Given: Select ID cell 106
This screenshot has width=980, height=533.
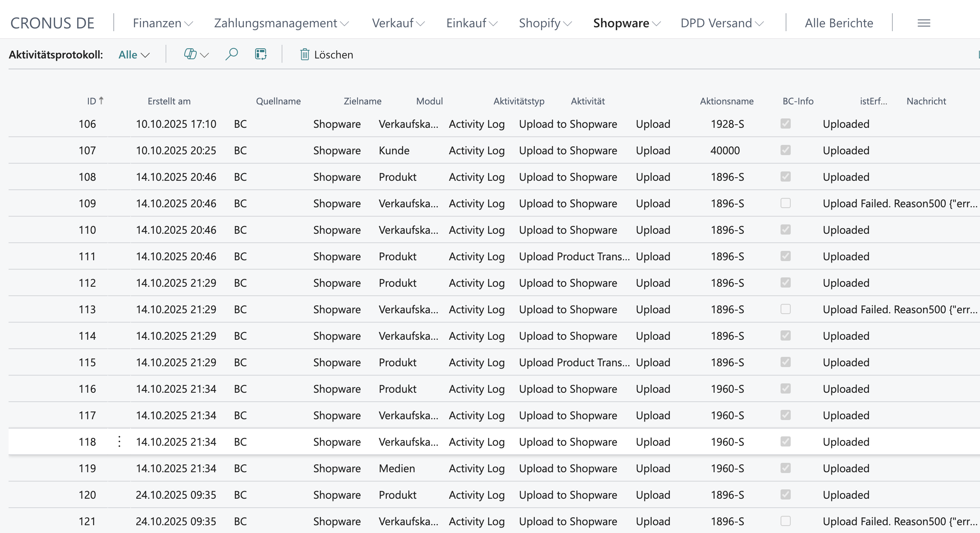Looking at the screenshot, I should (87, 124).
